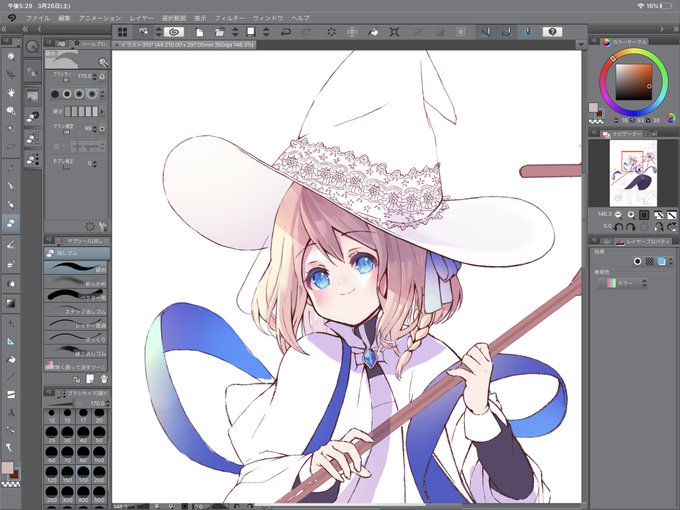Open the sub tool detail wrench icon
The height and width of the screenshot is (510, 680).
point(103,226)
